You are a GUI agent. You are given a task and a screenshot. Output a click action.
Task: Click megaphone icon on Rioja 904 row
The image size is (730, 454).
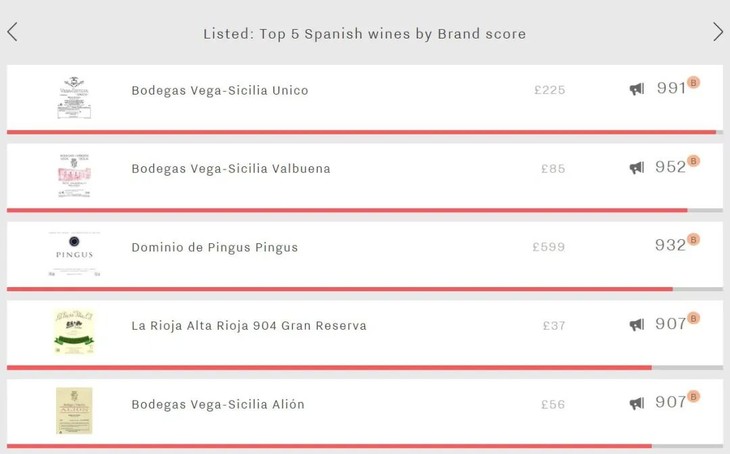coord(637,325)
